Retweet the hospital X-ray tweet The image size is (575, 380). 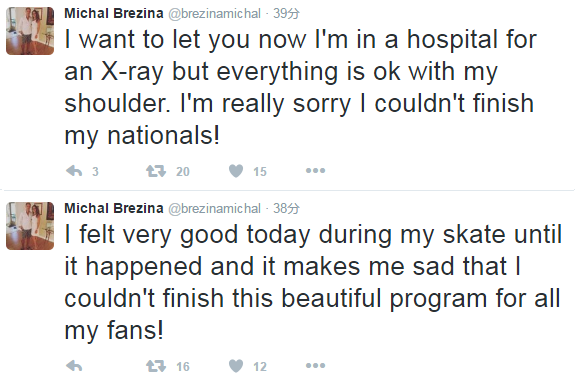click(156, 171)
